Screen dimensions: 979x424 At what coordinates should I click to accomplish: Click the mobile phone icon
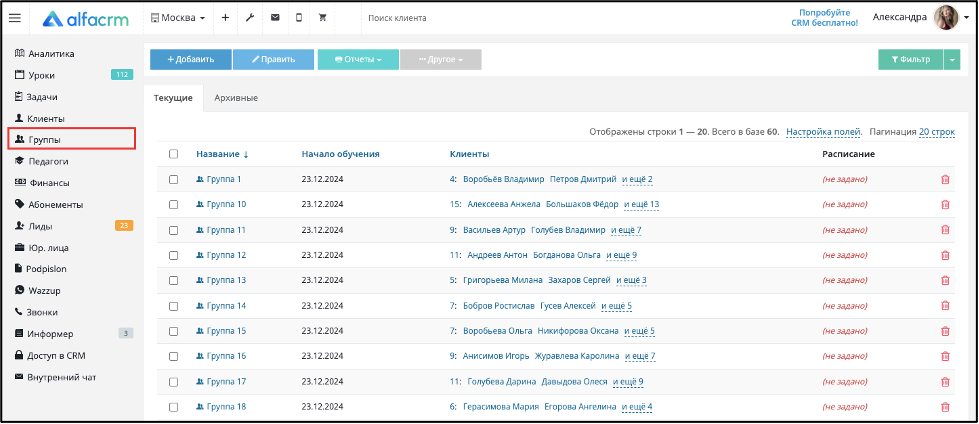[299, 18]
